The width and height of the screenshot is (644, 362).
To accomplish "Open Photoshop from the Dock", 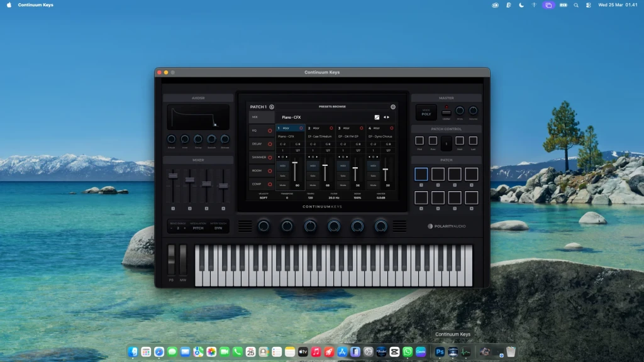I will (440, 352).
